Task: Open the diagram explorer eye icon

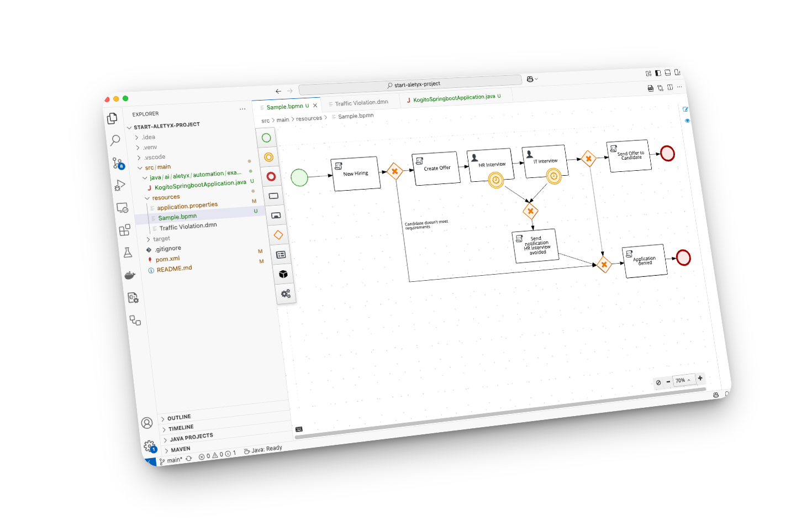Action: (687, 120)
